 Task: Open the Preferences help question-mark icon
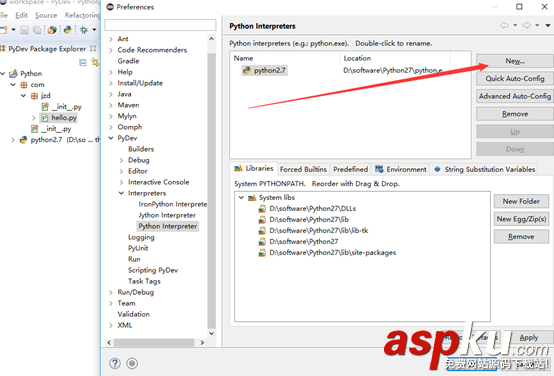coord(115,363)
